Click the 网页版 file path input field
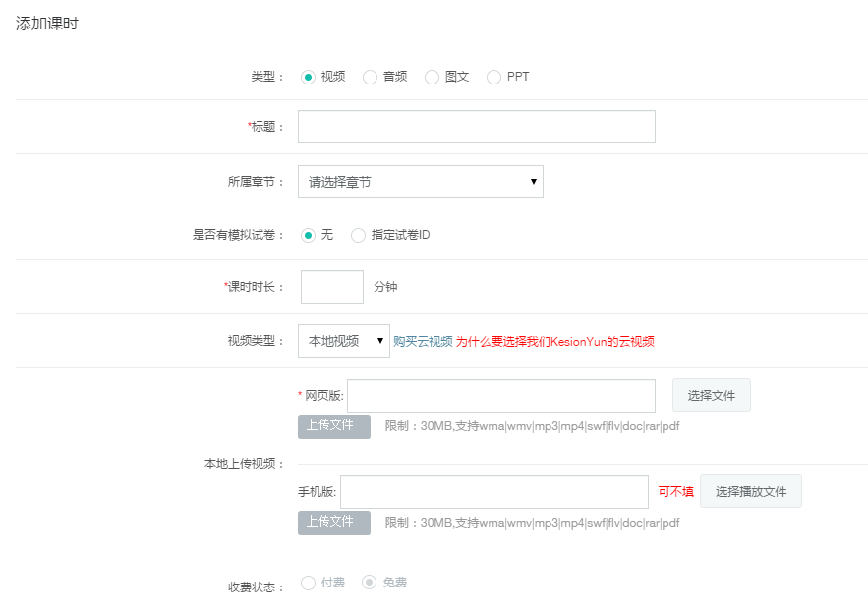The width and height of the screenshot is (868, 614). (500, 396)
